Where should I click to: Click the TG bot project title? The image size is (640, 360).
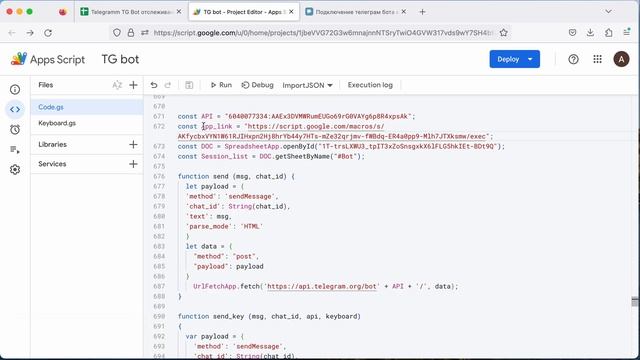120,59
